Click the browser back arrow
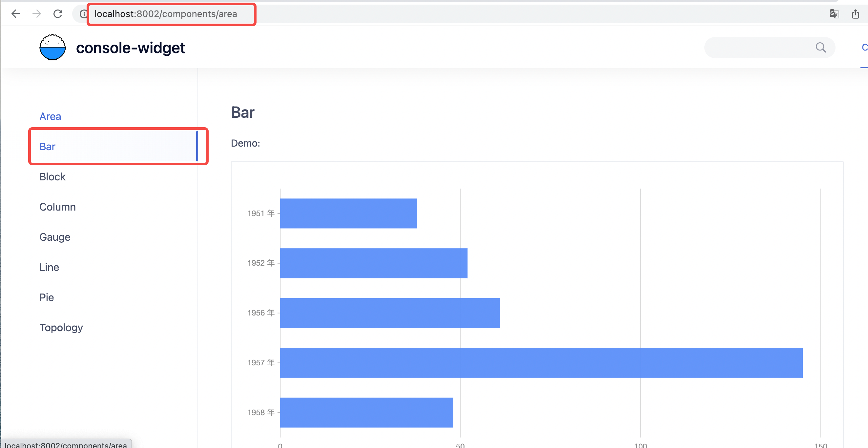Image resolution: width=868 pixels, height=448 pixels. pyautogui.click(x=15, y=14)
